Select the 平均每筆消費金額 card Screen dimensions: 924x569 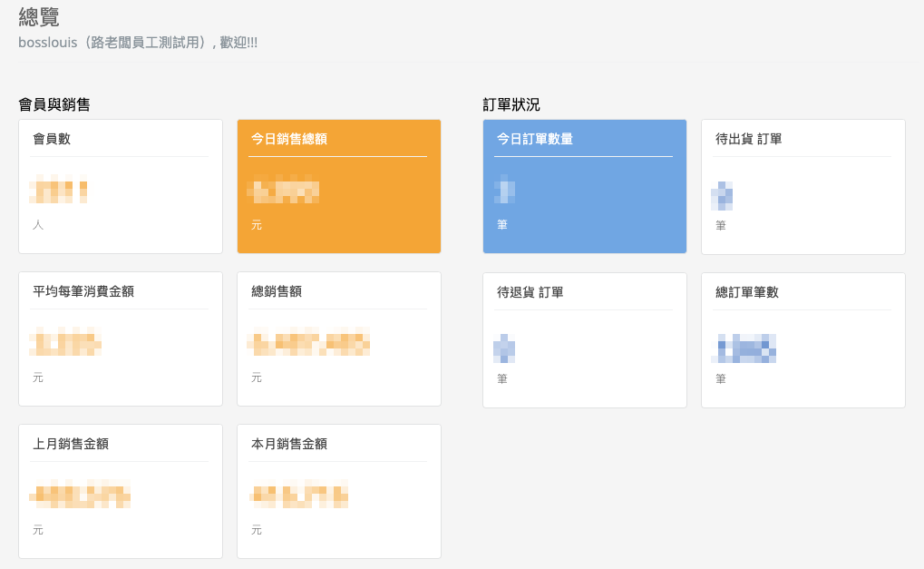[x=121, y=339]
